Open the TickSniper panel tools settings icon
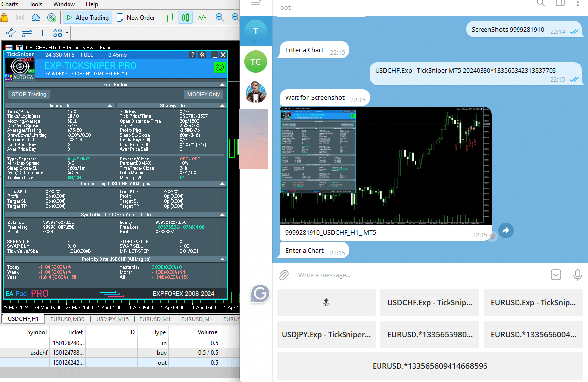Screen dimensions: 588x382 (202, 55)
